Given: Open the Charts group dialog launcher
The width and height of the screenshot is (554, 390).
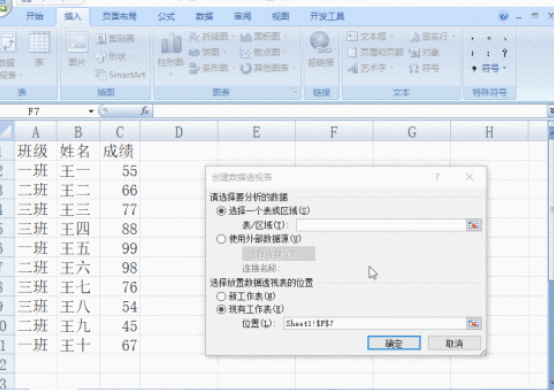Looking at the screenshot, I should point(295,91).
